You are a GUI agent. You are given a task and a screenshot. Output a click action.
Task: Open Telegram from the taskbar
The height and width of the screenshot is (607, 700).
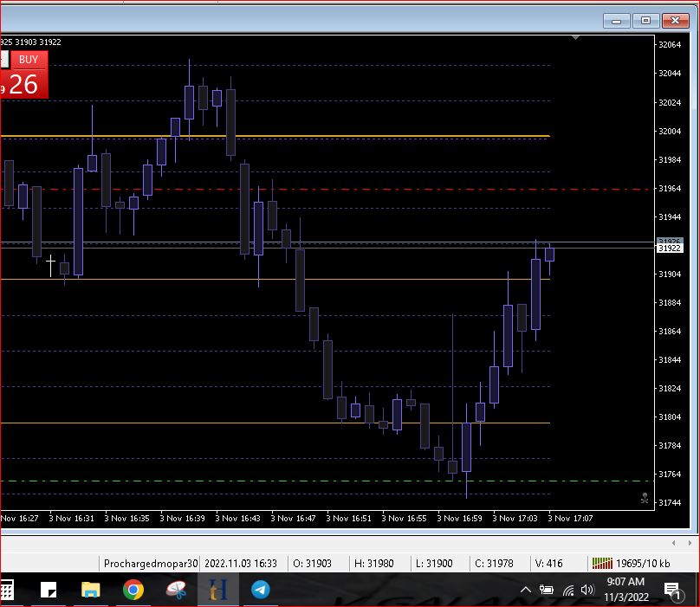(260, 590)
